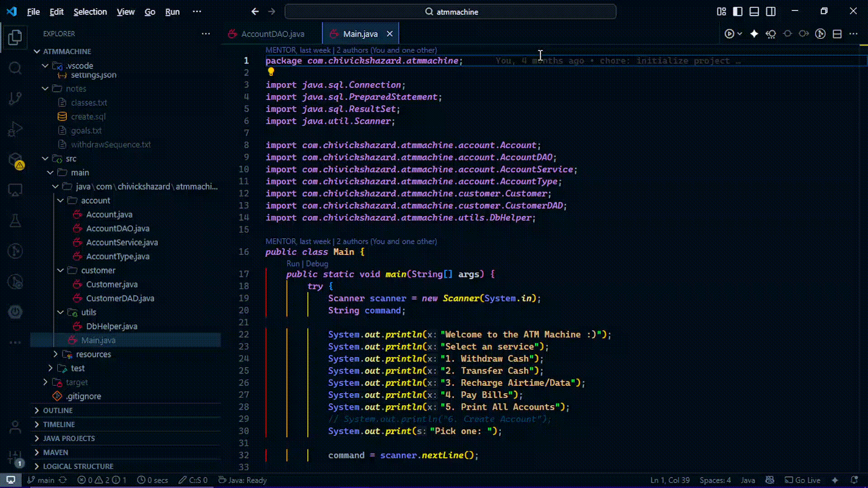Click the main branch indicator

[x=41, y=480]
